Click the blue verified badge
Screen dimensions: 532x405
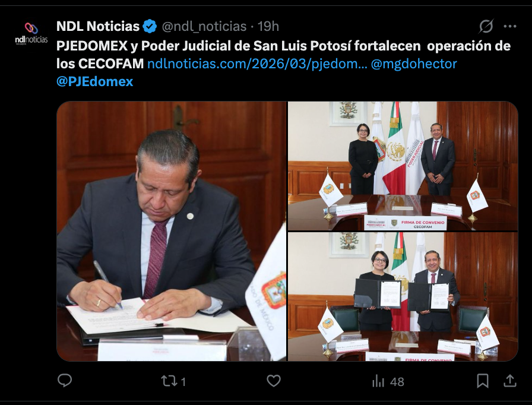point(150,26)
